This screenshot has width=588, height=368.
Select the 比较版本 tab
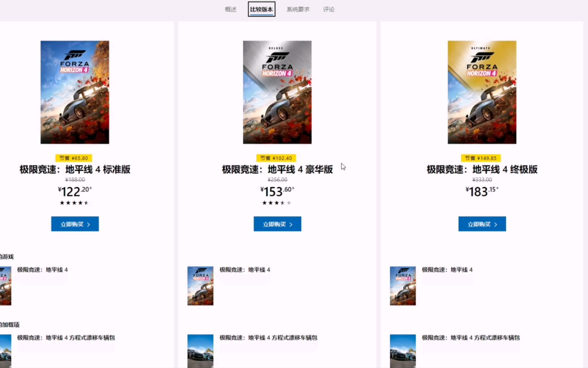click(x=261, y=9)
